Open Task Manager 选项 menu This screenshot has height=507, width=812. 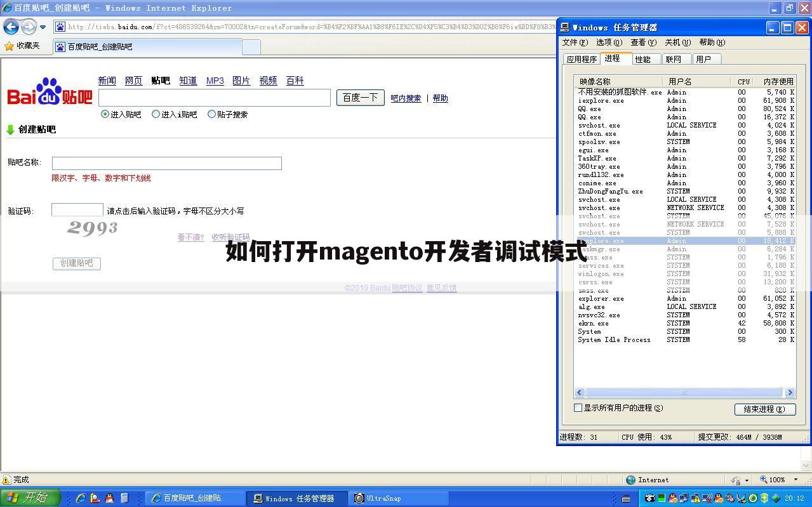[x=609, y=43]
